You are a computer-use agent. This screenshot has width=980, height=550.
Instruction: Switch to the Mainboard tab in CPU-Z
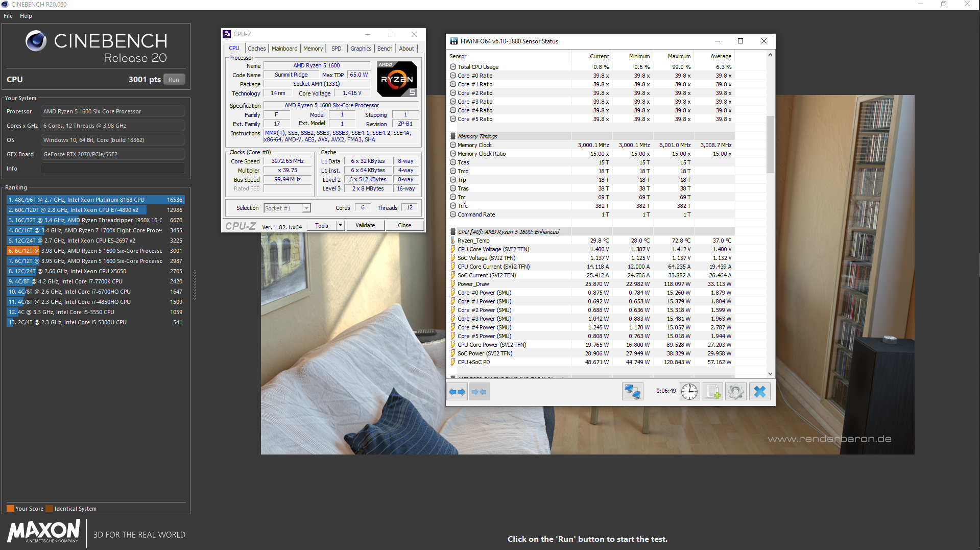tap(284, 49)
